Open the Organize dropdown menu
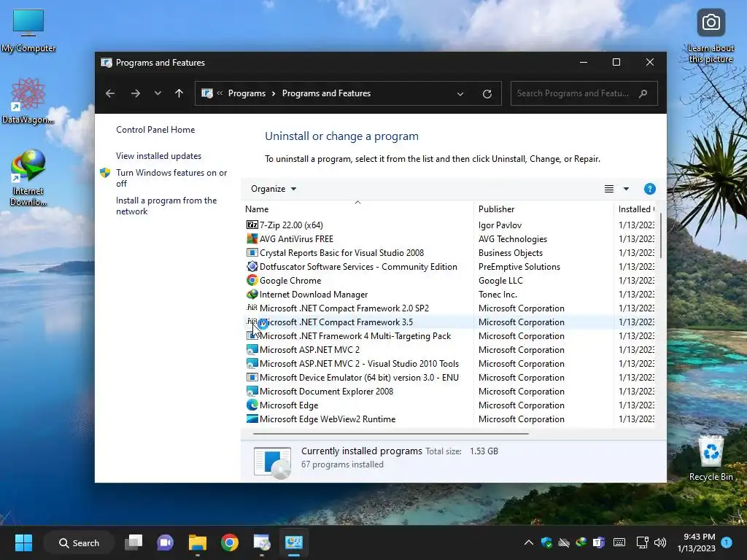The width and height of the screenshot is (747, 560). [274, 189]
